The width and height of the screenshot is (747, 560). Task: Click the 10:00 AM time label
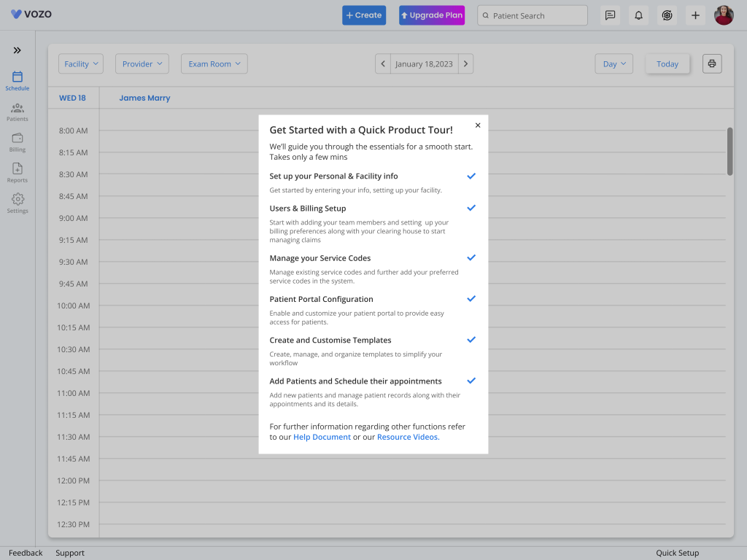click(74, 306)
